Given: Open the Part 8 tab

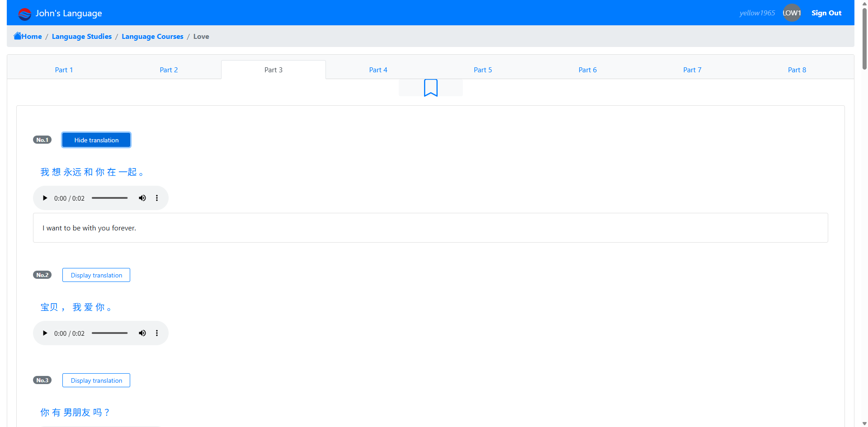Looking at the screenshot, I should pyautogui.click(x=797, y=70).
